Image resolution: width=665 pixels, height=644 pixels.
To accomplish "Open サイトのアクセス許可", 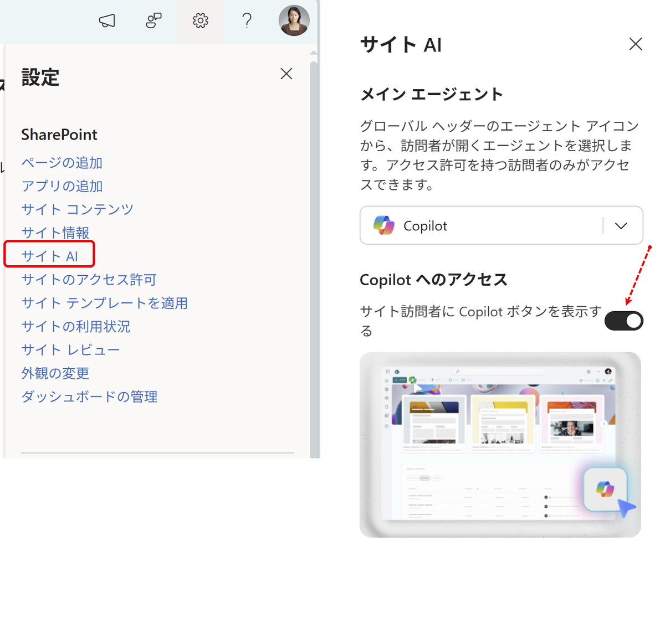I will 89,280.
